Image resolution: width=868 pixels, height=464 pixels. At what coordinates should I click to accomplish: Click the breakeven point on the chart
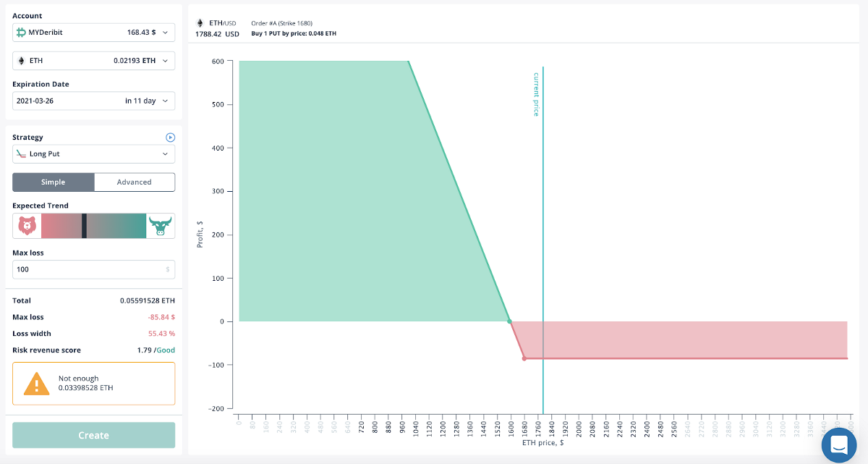pyautogui.click(x=509, y=321)
